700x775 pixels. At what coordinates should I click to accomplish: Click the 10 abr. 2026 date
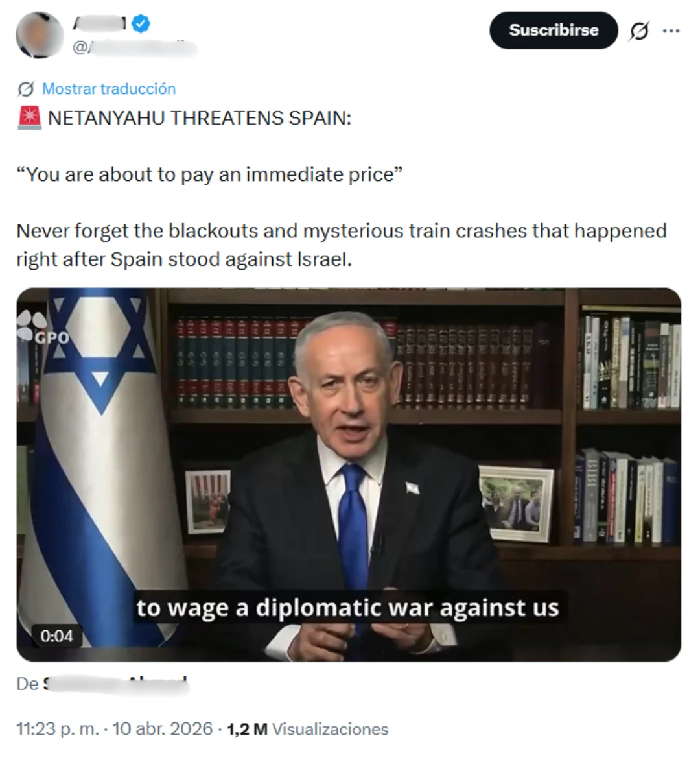pos(163,729)
